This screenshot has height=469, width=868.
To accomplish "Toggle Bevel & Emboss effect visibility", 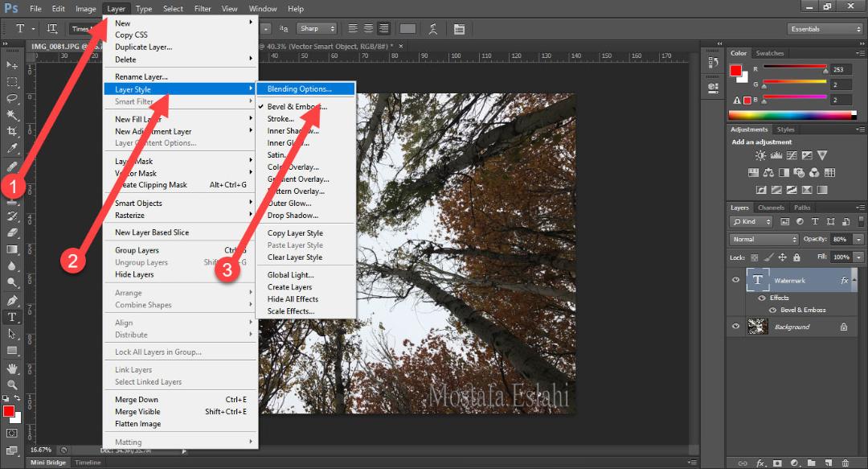I will click(772, 310).
